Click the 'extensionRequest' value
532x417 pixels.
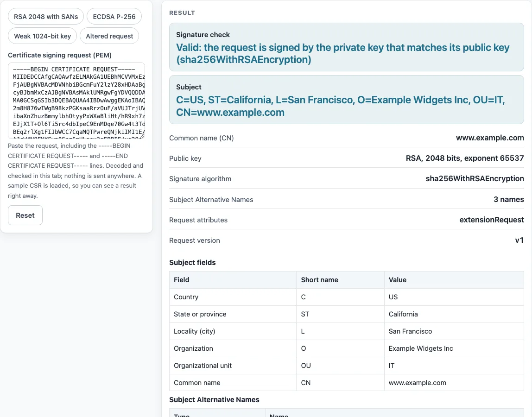click(x=492, y=220)
